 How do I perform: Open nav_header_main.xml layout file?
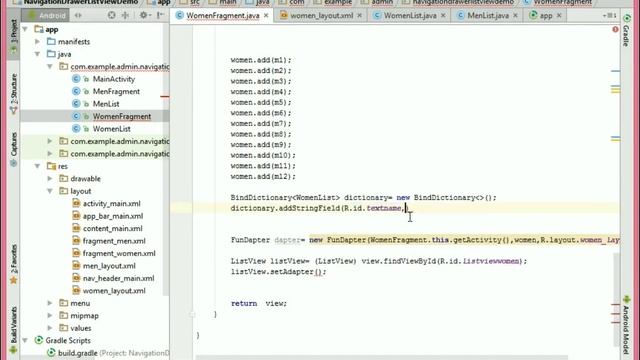coord(118,278)
